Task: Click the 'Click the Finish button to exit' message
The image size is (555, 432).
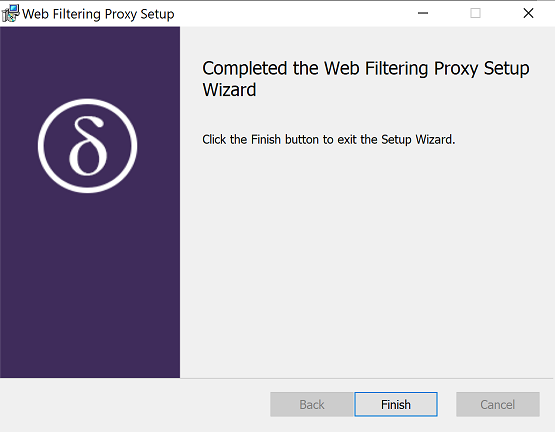Action: [328, 140]
